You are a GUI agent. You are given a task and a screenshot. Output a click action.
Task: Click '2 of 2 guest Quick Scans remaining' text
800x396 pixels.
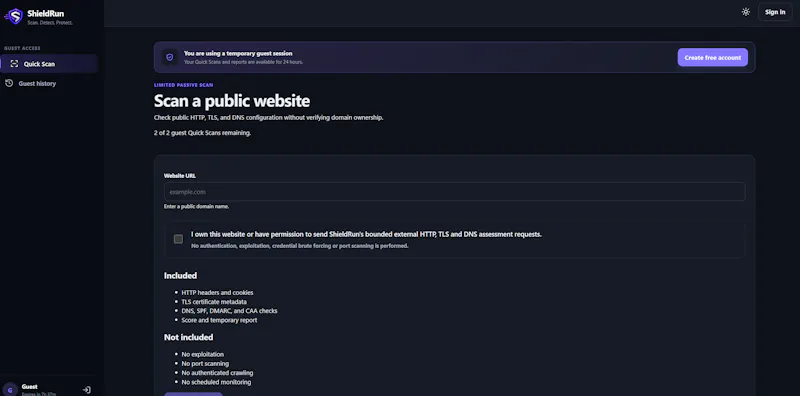203,133
